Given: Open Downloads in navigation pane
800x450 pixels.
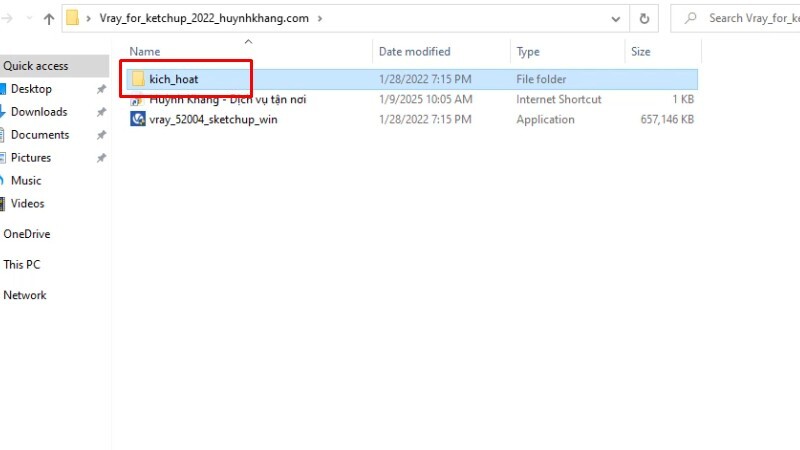Looking at the screenshot, I should tap(39, 112).
